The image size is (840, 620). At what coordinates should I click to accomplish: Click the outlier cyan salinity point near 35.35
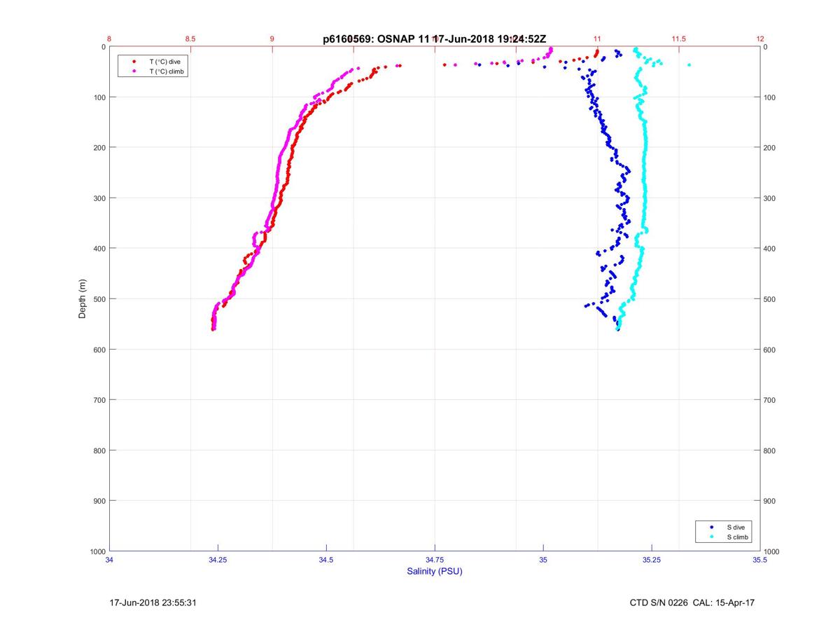(689, 65)
